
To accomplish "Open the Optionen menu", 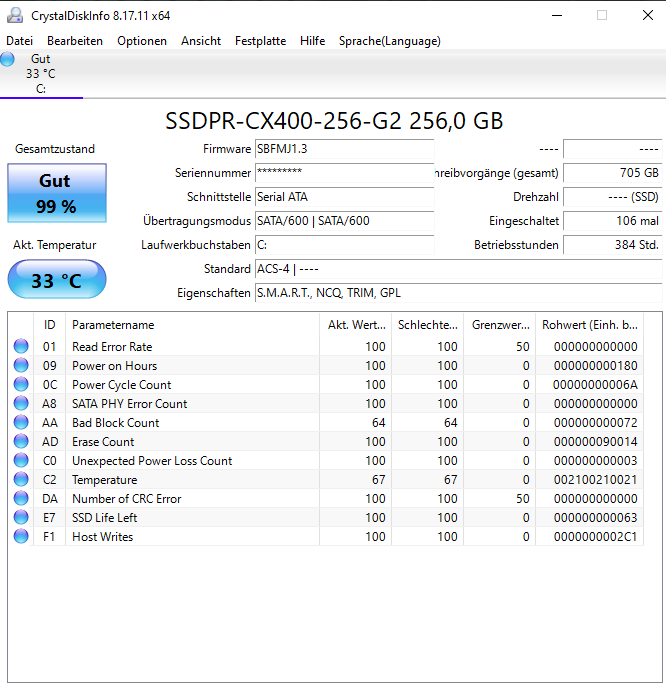I will coord(142,41).
